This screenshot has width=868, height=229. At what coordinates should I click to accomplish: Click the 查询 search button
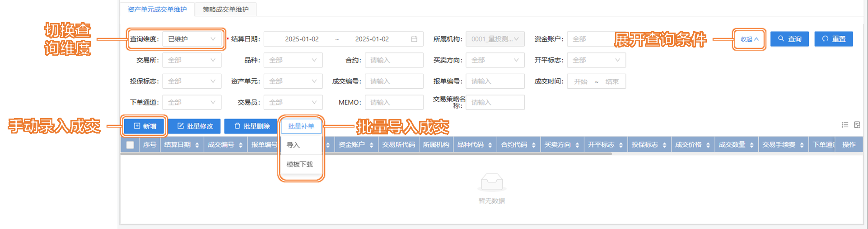pyautogui.click(x=789, y=39)
